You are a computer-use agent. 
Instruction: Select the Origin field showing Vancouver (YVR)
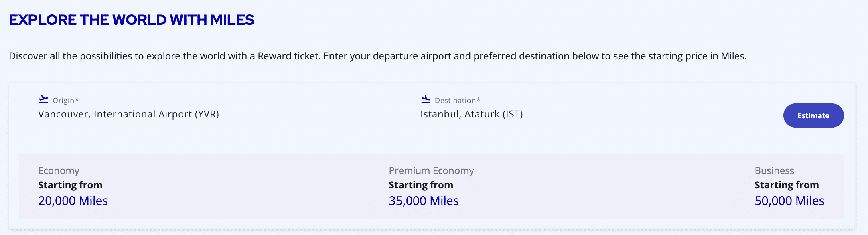click(128, 114)
